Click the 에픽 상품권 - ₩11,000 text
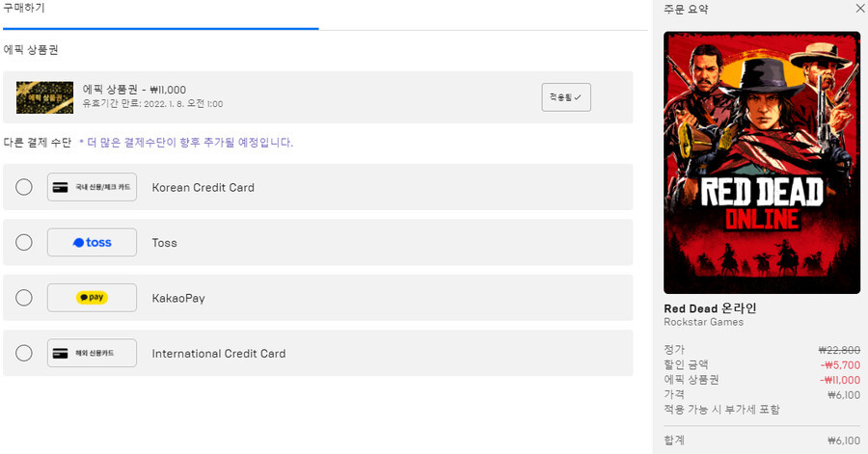 (134, 90)
